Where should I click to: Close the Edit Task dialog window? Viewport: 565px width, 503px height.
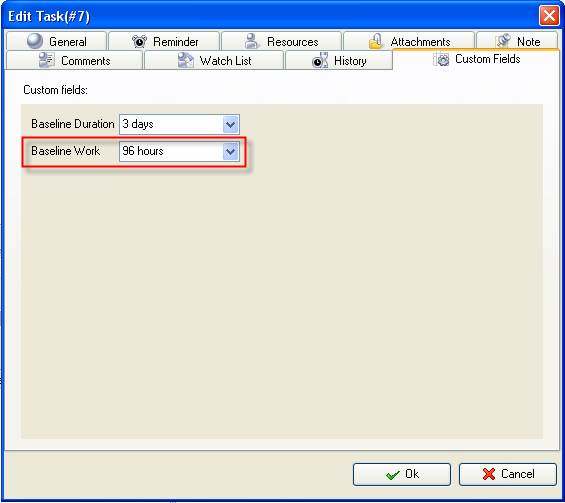[549, 16]
